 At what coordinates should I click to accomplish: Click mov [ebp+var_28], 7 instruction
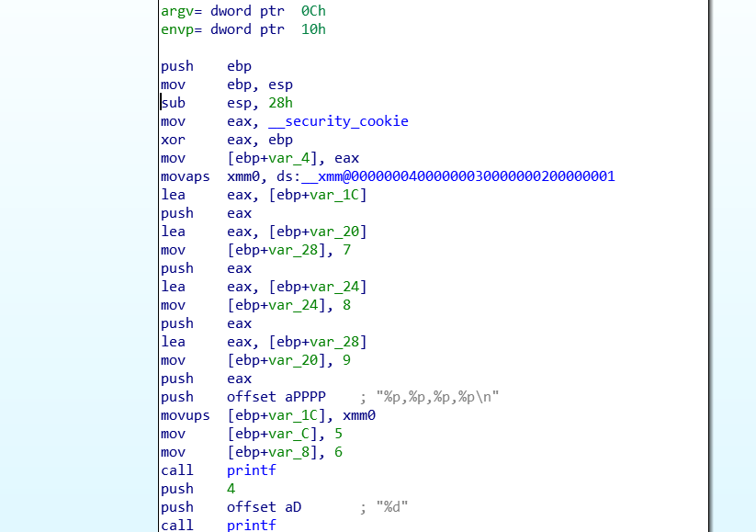point(256,250)
